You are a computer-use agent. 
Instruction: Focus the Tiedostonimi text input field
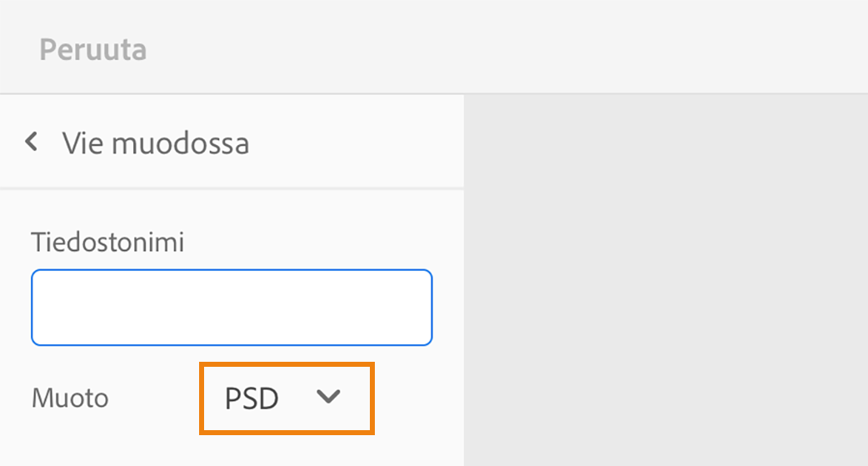click(232, 307)
